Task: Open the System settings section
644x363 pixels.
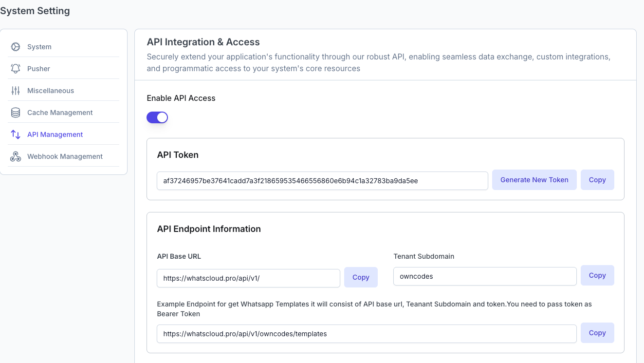Action: click(x=39, y=46)
